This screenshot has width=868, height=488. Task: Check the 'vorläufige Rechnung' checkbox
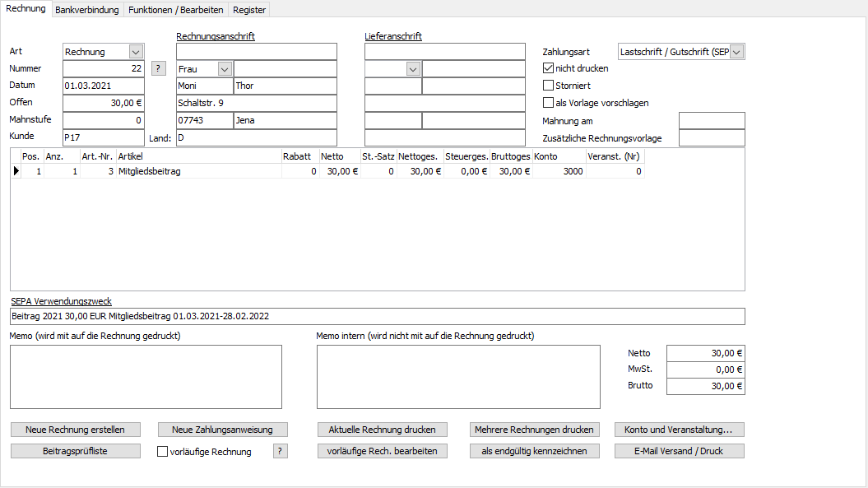point(162,452)
